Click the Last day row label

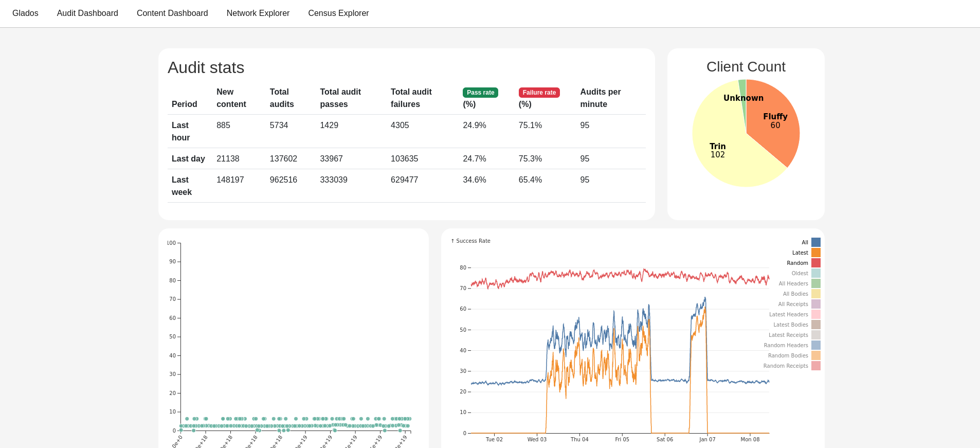click(188, 158)
